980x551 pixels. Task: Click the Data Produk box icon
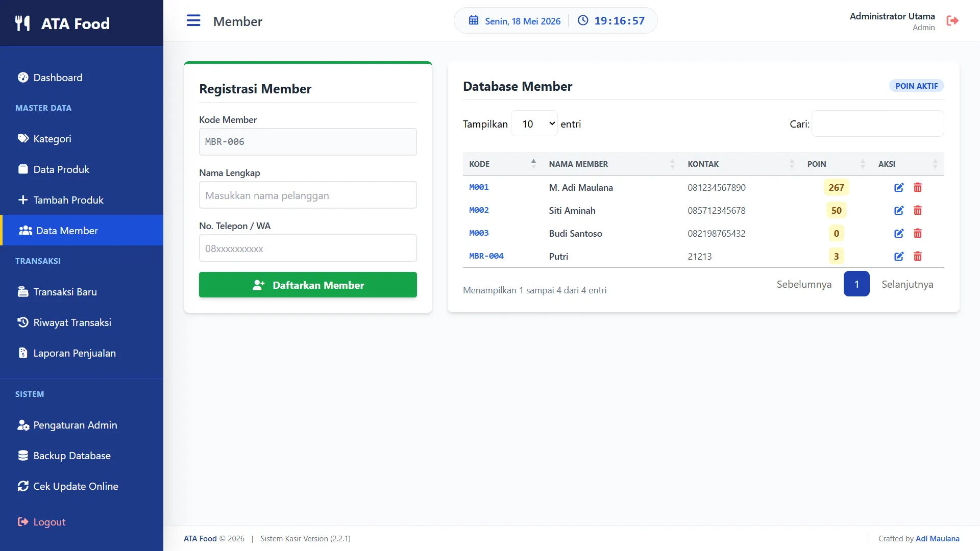coord(23,169)
